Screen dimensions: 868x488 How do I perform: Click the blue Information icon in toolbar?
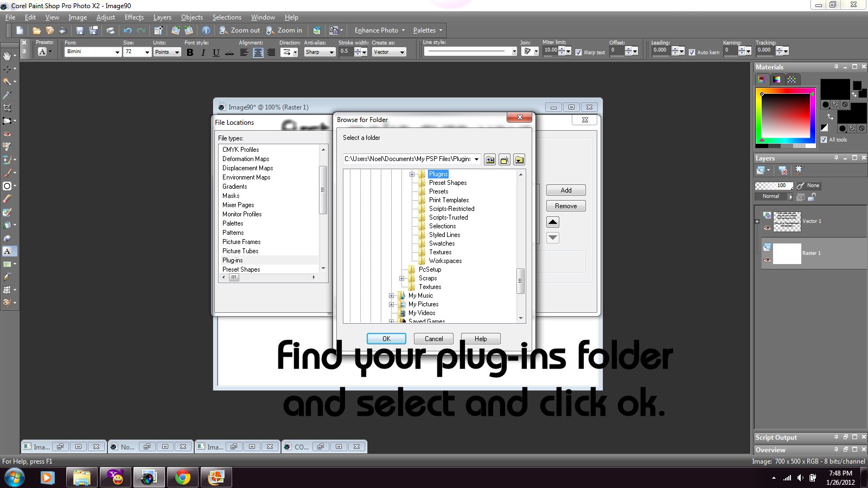pyautogui.click(x=206, y=30)
